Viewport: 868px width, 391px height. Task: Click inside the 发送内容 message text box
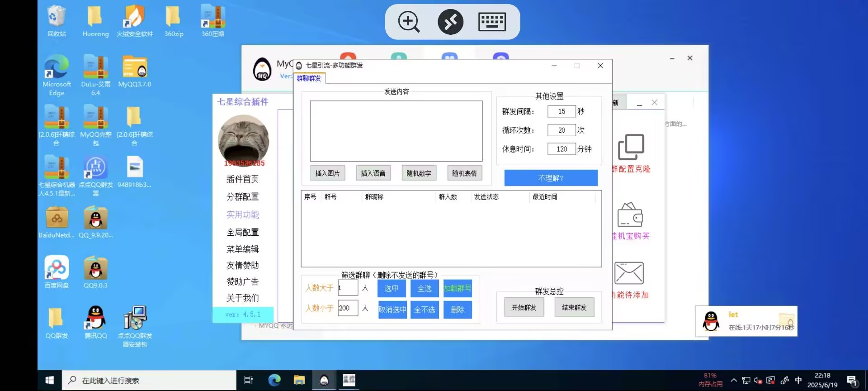[x=396, y=131]
